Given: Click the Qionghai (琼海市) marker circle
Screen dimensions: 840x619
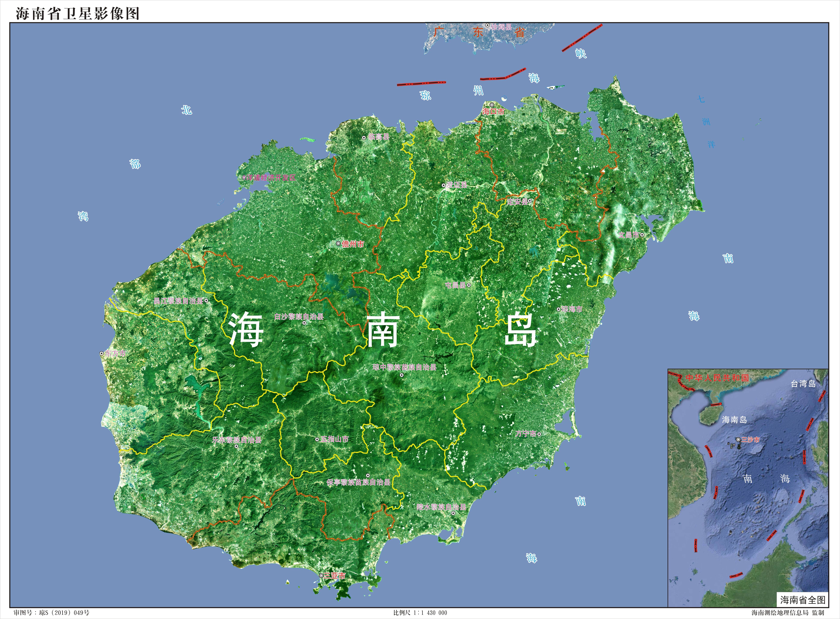Looking at the screenshot, I should (x=558, y=309).
